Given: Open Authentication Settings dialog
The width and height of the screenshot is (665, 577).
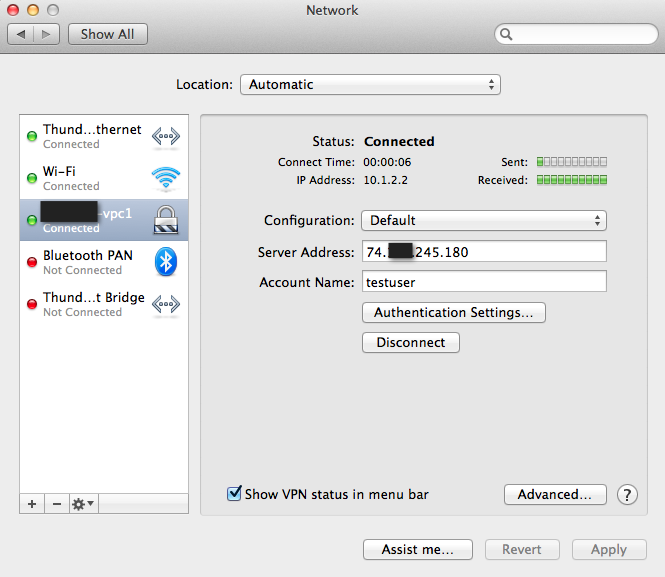Looking at the screenshot, I should [453, 312].
